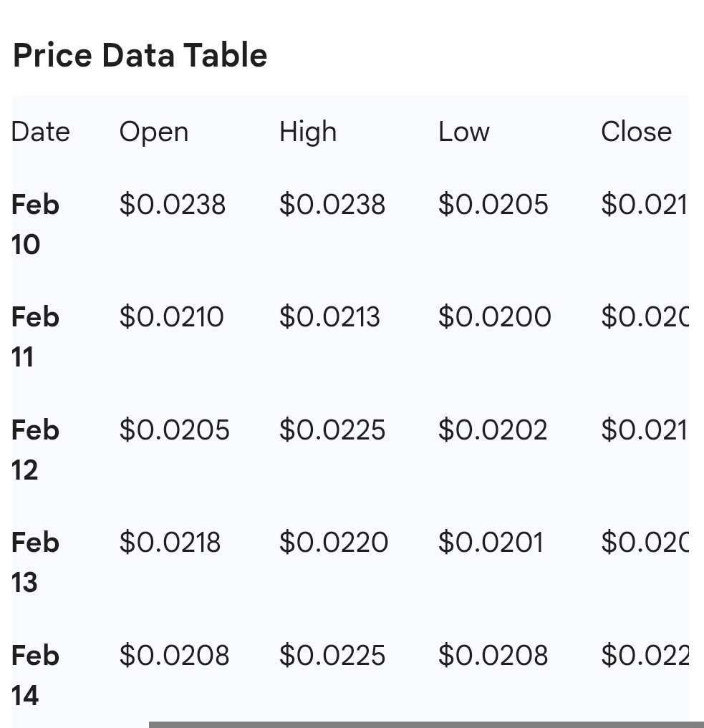704x728 pixels.
Task: Click Feb 14 open price $0.0208
Action: [174, 655]
